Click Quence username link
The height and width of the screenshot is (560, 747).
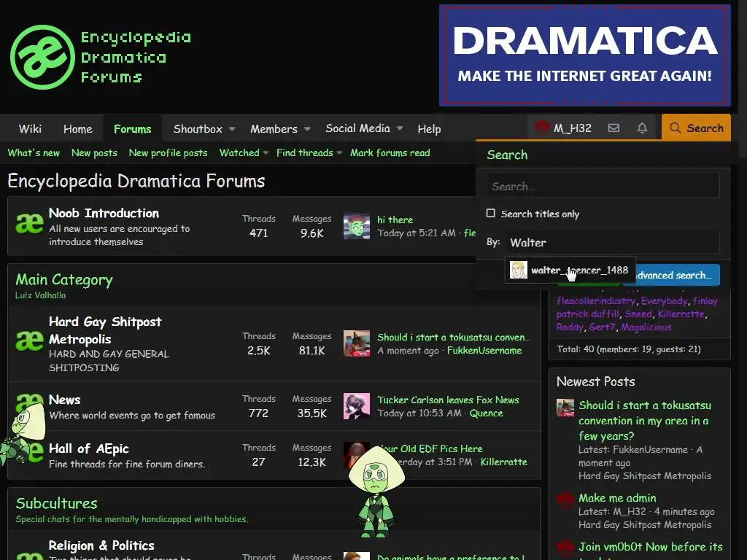tap(486, 413)
